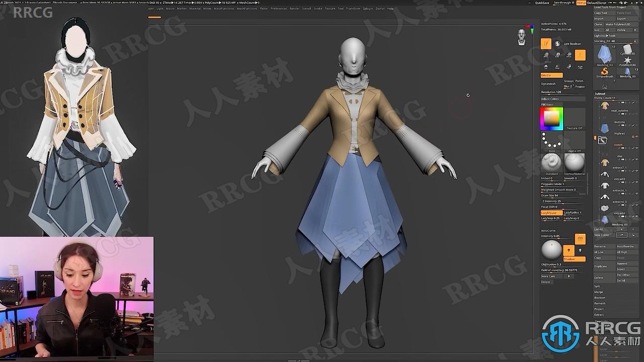This screenshot has width=644, height=362.
Task: Open the Texture Off selector
Action: tap(575, 119)
